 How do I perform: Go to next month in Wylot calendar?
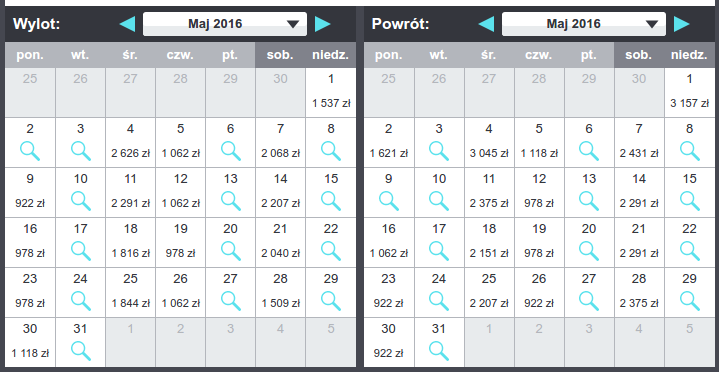click(x=322, y=24)
